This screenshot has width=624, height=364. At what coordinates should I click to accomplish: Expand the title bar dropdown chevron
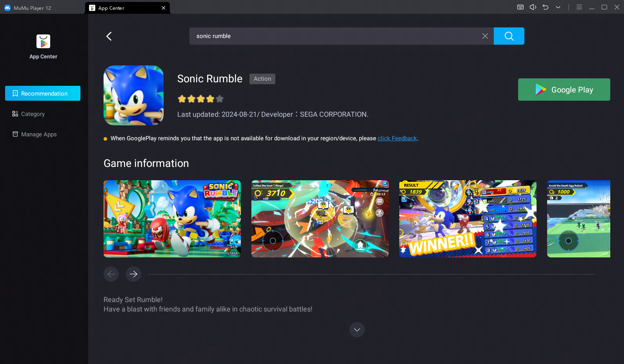point(558,7)
